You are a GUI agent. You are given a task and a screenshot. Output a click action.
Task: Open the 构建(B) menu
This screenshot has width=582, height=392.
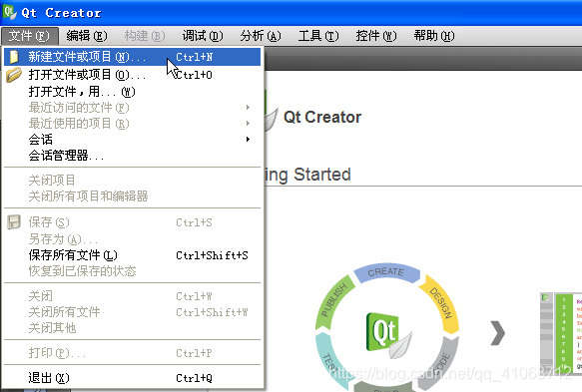(145, 36)
